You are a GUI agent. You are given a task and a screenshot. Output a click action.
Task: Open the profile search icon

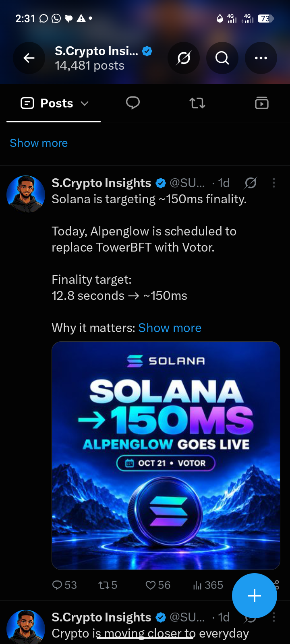(222, 58)
